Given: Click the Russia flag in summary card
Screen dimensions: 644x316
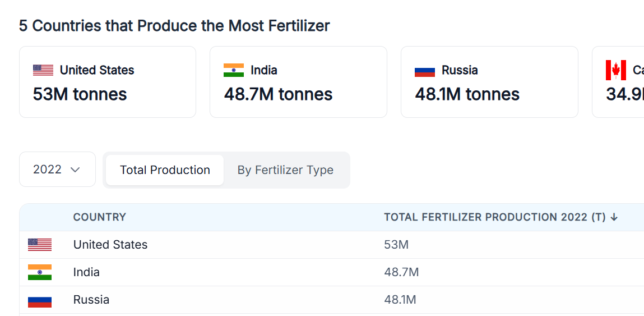Looking at the screenshot, I should coord(425,71).
